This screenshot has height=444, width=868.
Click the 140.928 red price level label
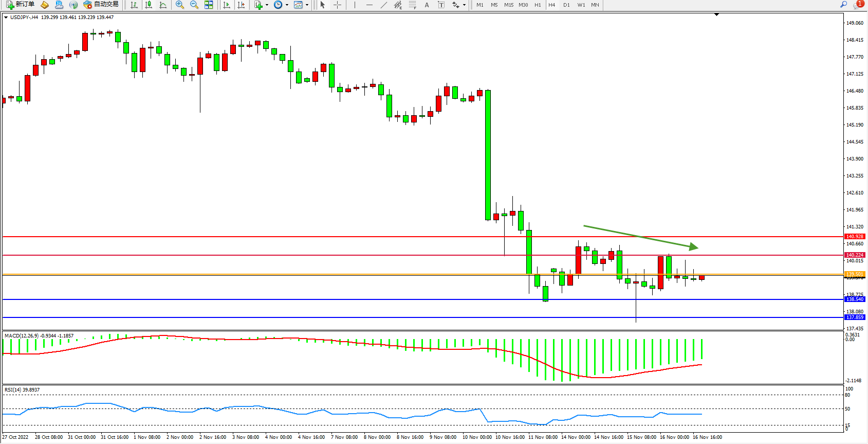tap(855, 237)
